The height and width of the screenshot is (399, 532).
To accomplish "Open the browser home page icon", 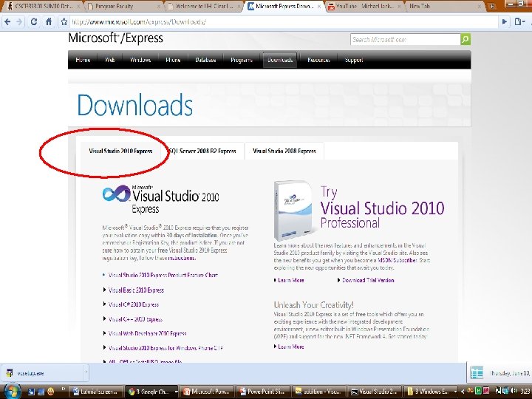I will click(x=49, y=21).
